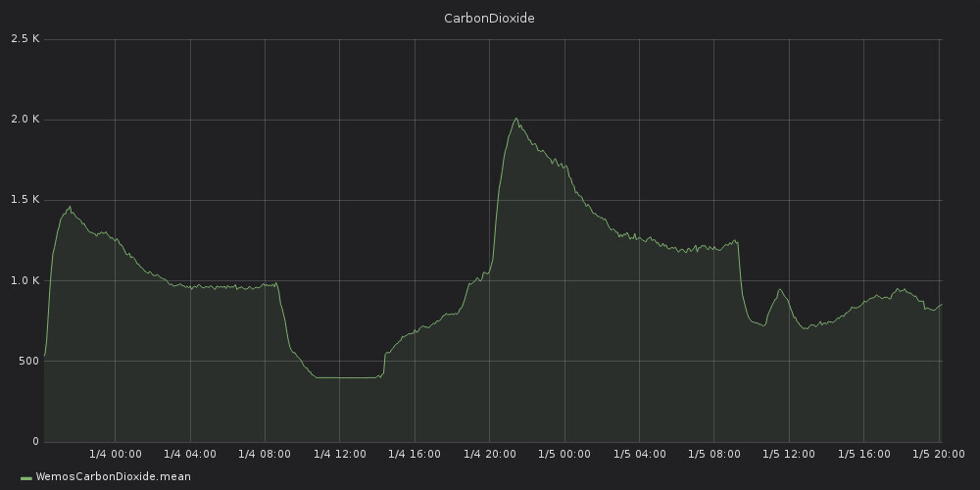The image size is (980, 490).
Task: Click the 1.0 K y-axis label
Action: click(24, 280)
